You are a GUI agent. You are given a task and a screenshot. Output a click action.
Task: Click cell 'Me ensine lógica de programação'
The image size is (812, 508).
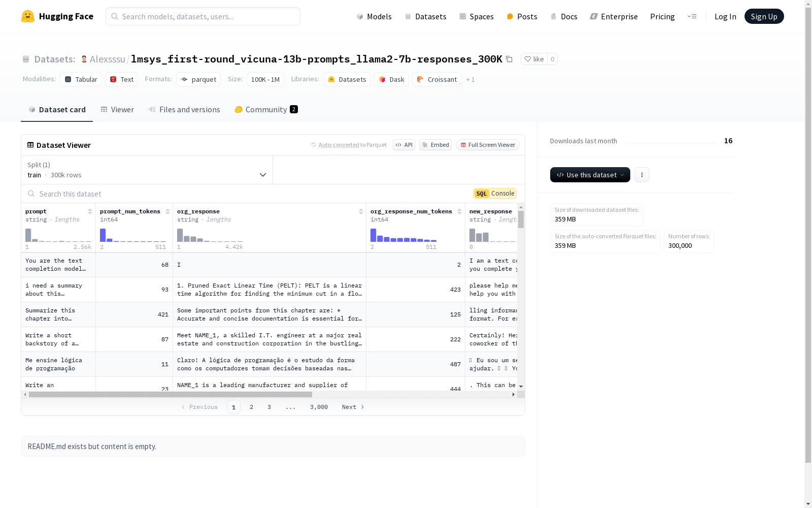pyautogui.click(x=58, y=364)
